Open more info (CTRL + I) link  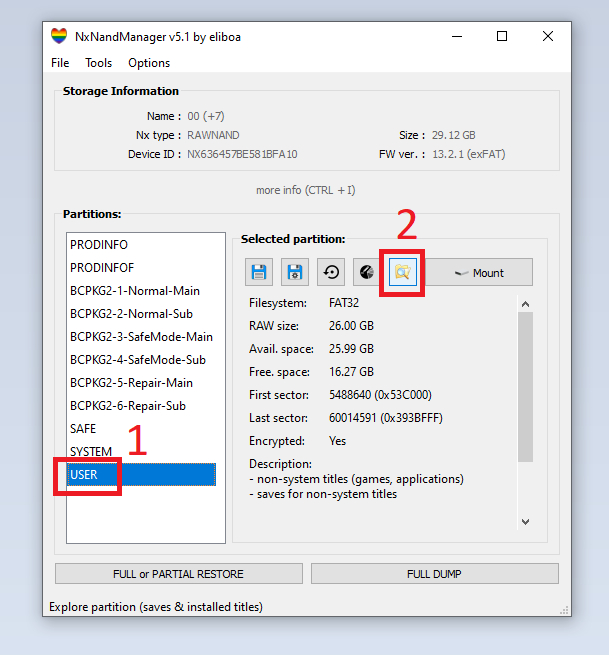point(306,190)
